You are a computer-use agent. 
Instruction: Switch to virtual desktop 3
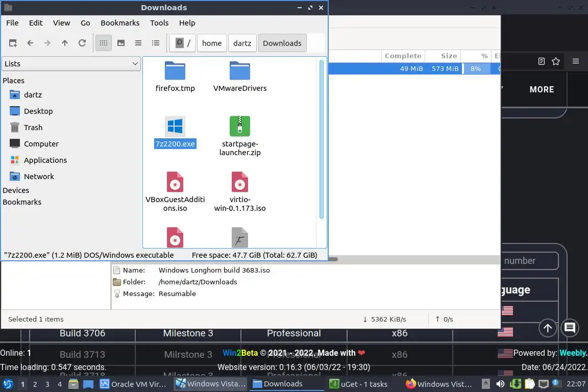tap(47, 384)
